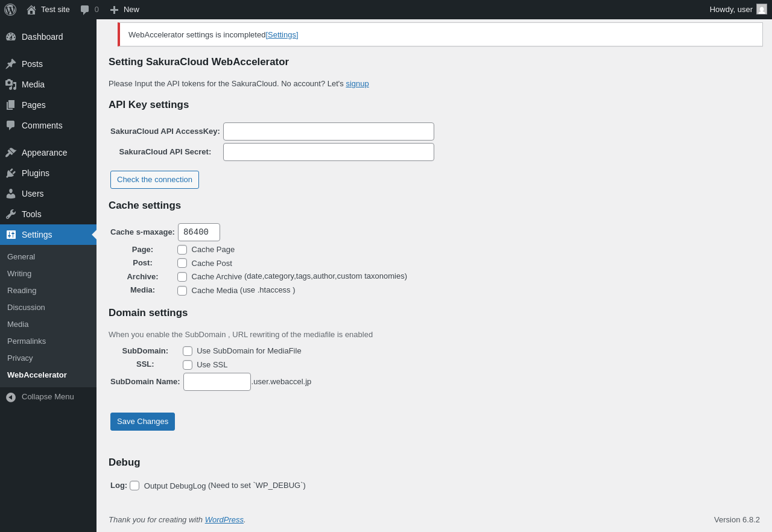This screenshot has height=532, width=772.
Task: Click the WordPress logo icon
Action: [x=10, y=10]
